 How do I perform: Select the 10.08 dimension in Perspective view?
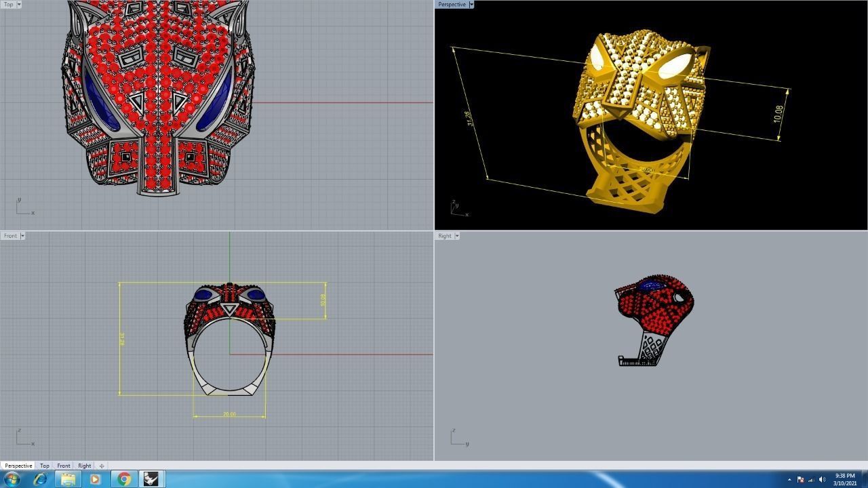point(778,114)
